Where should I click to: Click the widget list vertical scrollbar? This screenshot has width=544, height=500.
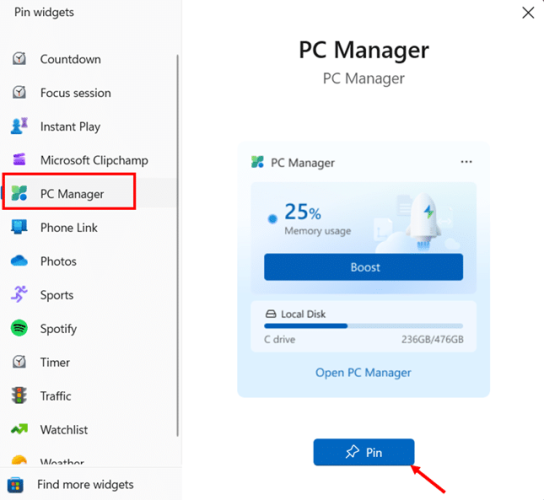tap(178, 245)
